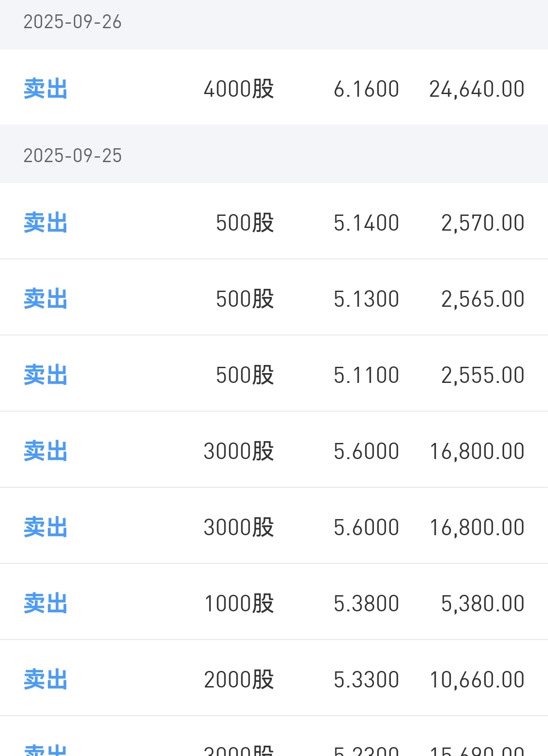Click 卖出 in the 2000股 row
This screenshot has height=756, width=548.
(x=45, y=679)
